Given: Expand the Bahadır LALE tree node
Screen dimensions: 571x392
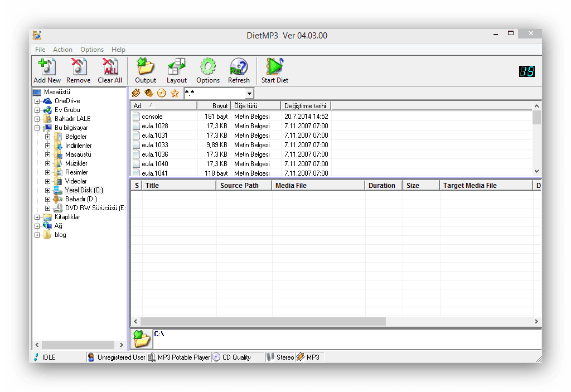Looking at the screenshot, I should point(37,119).
